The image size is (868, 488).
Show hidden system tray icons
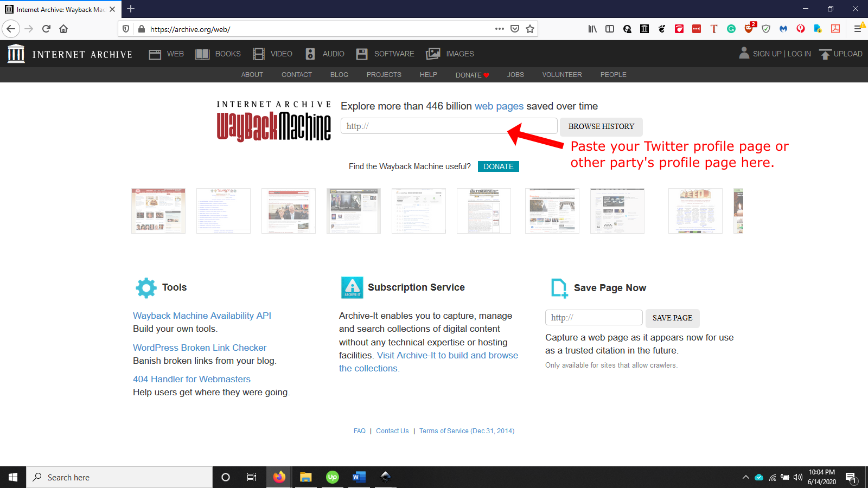(x=745, y=477)
